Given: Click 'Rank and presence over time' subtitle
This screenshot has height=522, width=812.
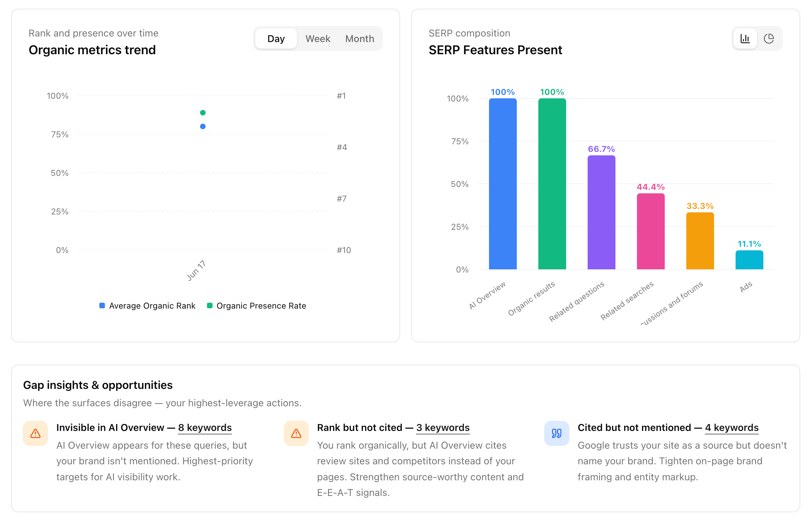Looking at the screenshot, I should tap(93, 33).
